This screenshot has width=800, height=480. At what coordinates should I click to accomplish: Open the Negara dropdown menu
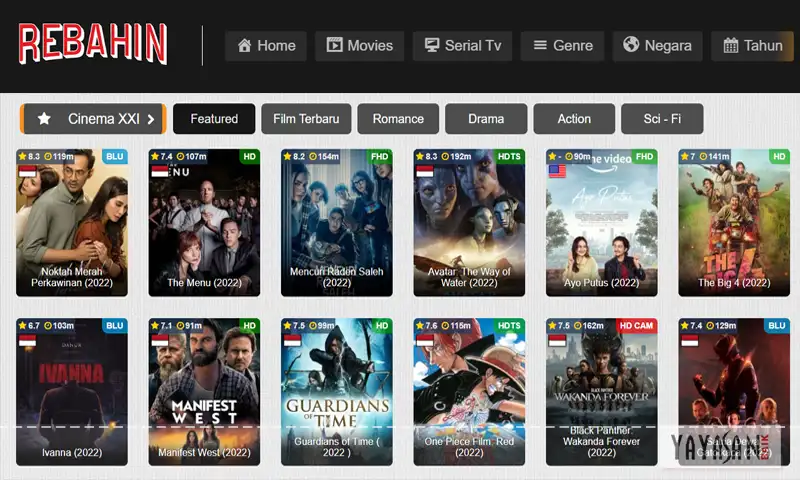click(x=658, y=45)
